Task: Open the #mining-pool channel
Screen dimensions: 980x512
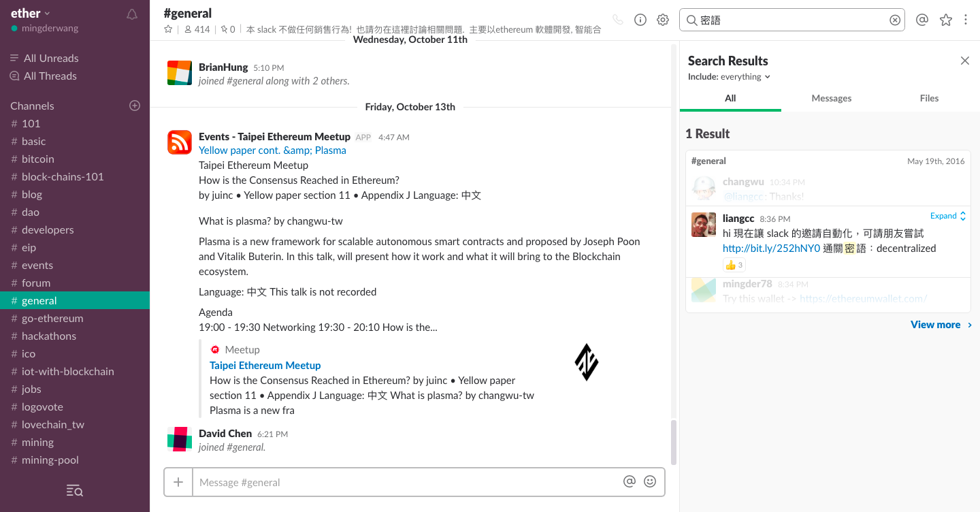Action: pyautogui.click(x=75, y=460)
